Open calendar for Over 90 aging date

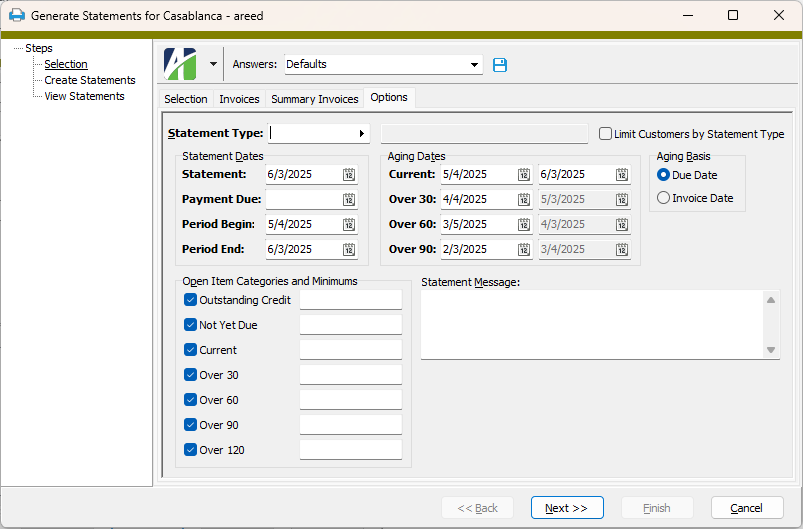(x=524, y=249)
